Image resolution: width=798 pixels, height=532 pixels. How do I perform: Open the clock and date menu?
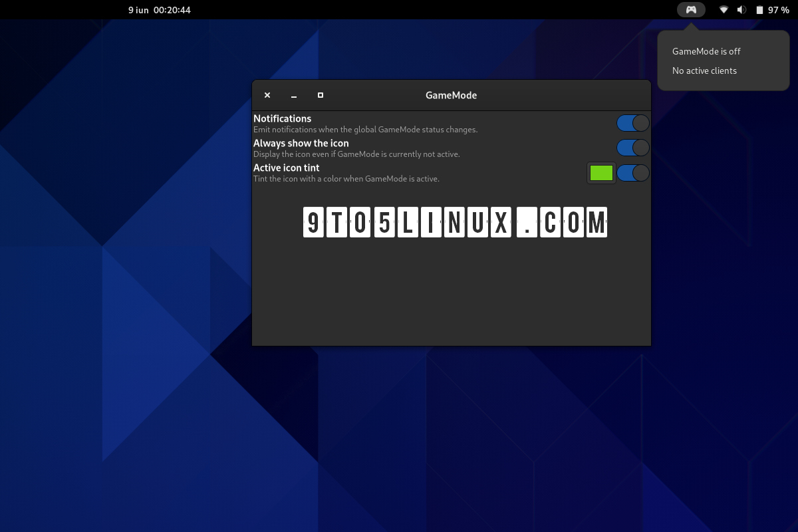coord(160,10)
